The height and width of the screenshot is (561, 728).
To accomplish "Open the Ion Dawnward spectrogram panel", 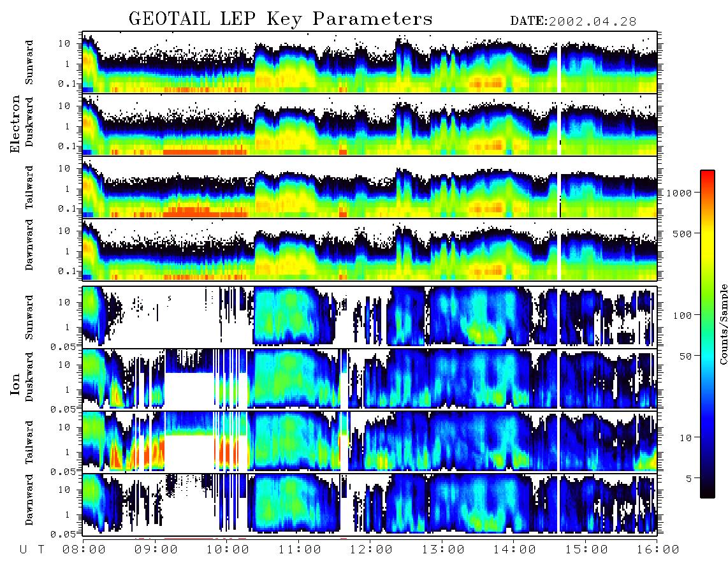I will point(370,504).
